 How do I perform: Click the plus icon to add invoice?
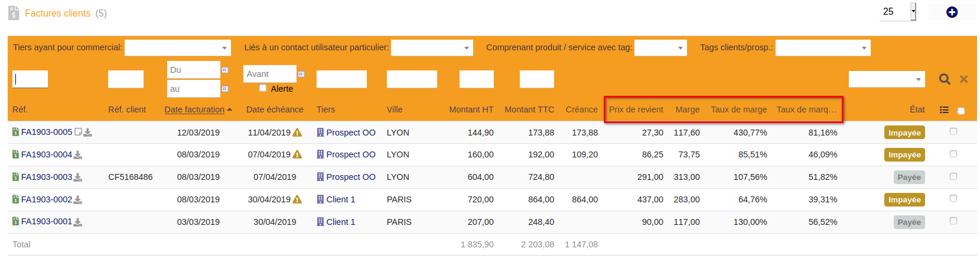pos(952,12)
